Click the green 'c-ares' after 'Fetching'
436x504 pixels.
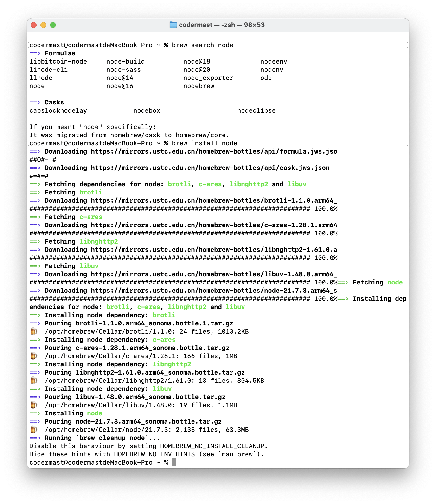(91, 217)
